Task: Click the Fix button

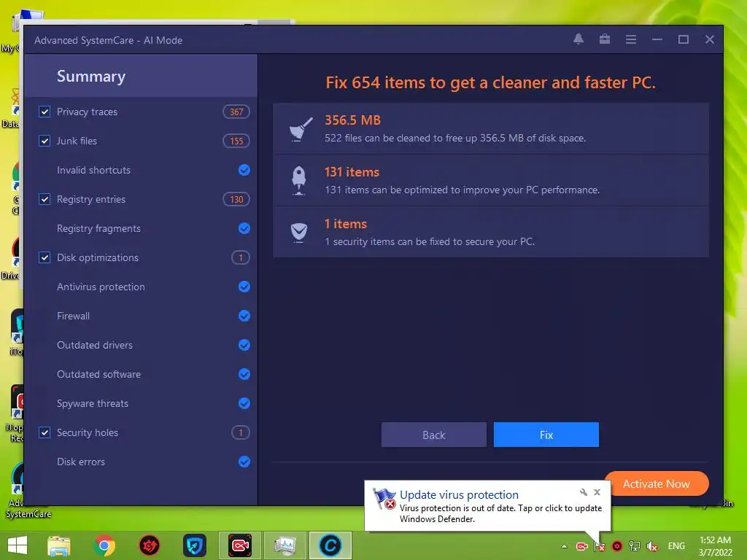Action: pos(546,435)
